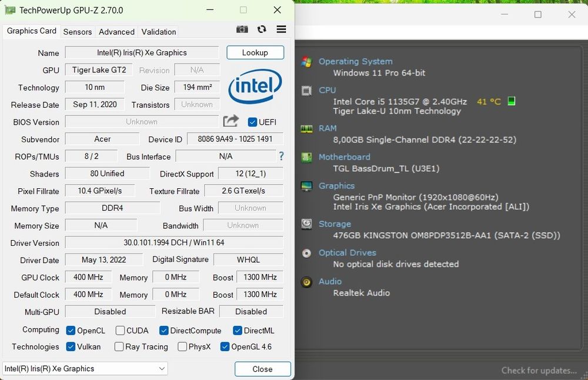Viewport: 588px width, 380px height.
Task: Open the Motherboard section link in Speccy
Action: pos(344,157)
